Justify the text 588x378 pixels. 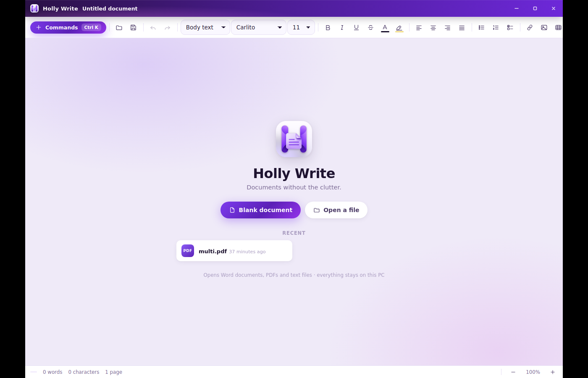(462, 28)
